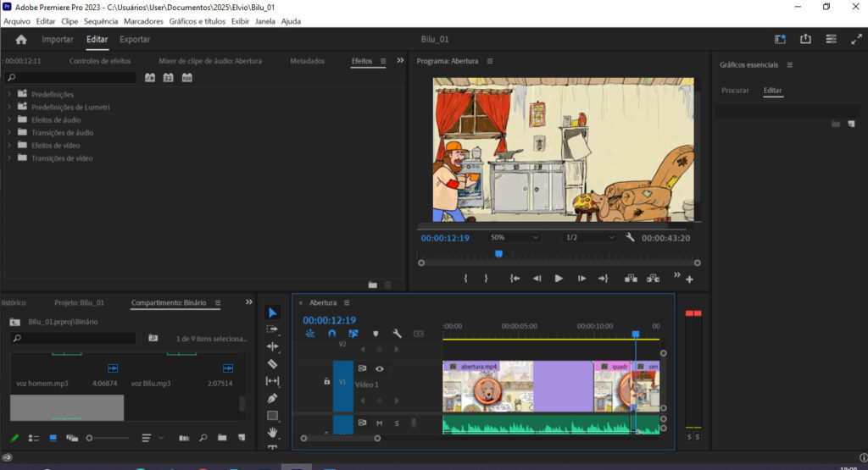Toggle snap magnet in the timeline
The image size is (868, 470).
point(332,334)
